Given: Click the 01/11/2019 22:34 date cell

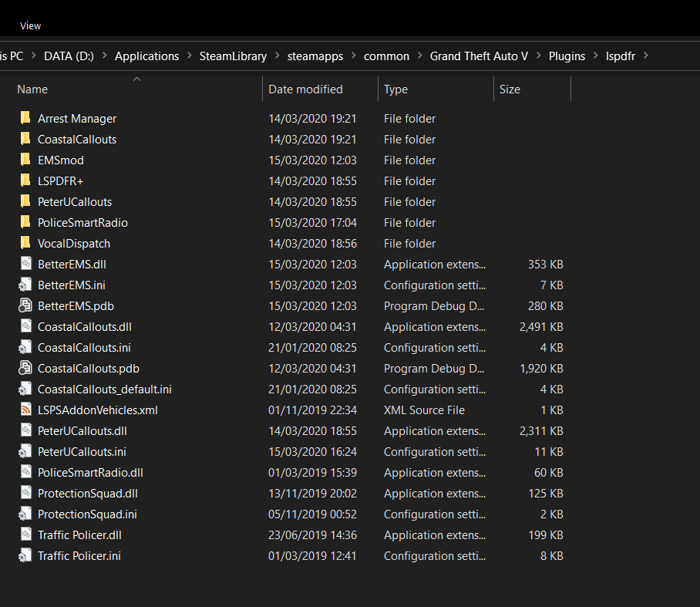Looking at the screenshot, I should click(x=312, y=410).
